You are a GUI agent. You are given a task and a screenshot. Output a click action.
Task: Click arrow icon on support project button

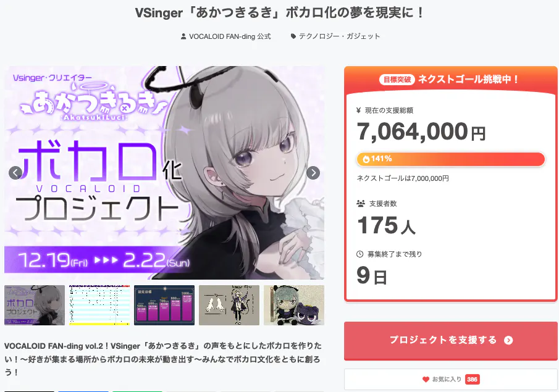coord(508,340)
